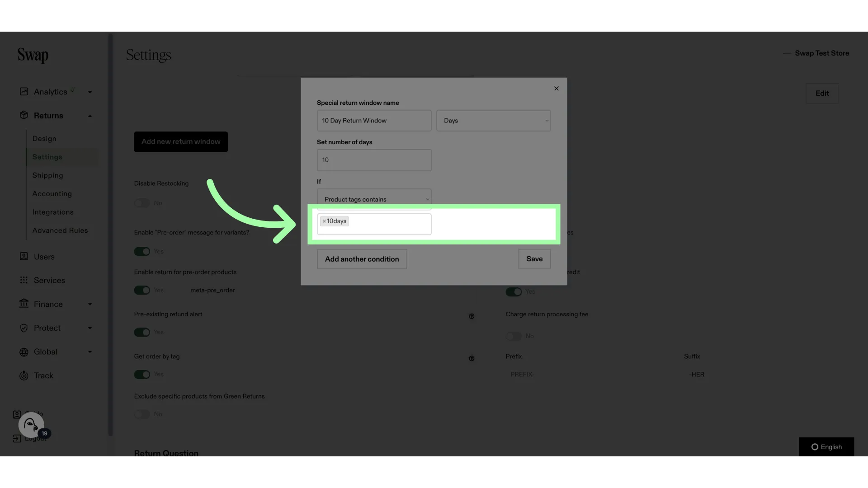Click the Finance bank icon
Screen dimensions: 868x488
click(x=24, y=304)
